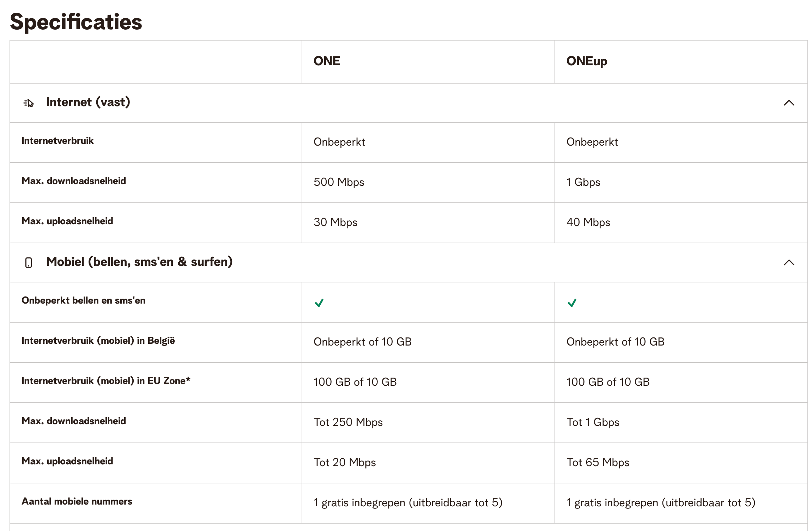Image resolution: width=812 pixels, height=531 pixels.
Task: Click the internet speed cursor icon
Action: click(29, 103)
